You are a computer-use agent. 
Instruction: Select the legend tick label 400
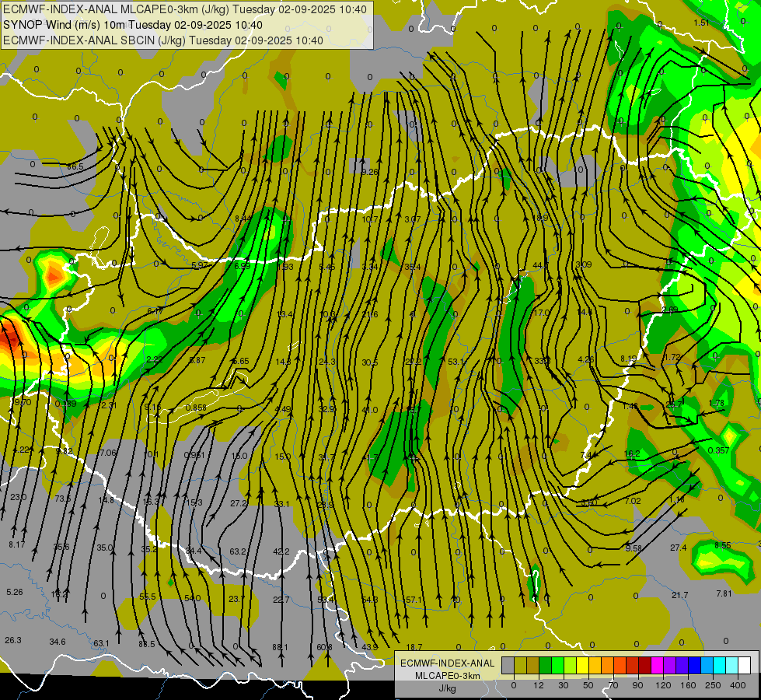pyautogui.click(x=738, y=685)
